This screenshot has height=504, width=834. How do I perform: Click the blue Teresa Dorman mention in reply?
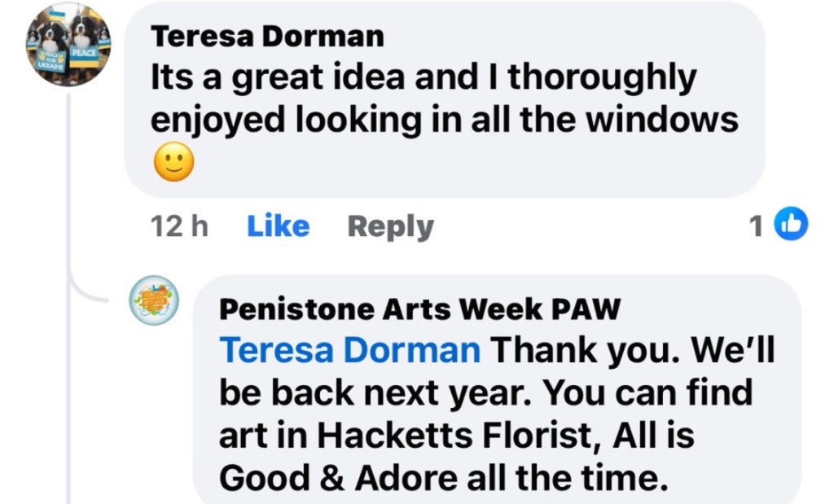[x=350, y=351]
